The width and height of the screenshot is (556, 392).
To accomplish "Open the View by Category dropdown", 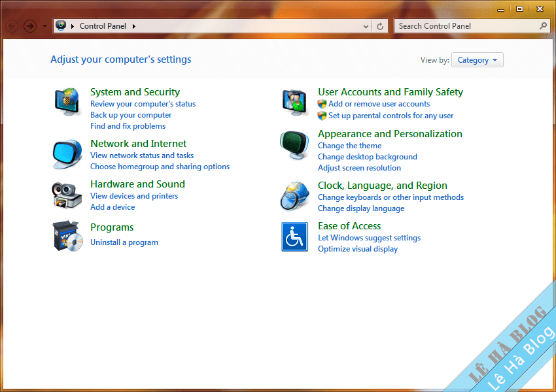I will pos(477,60).
